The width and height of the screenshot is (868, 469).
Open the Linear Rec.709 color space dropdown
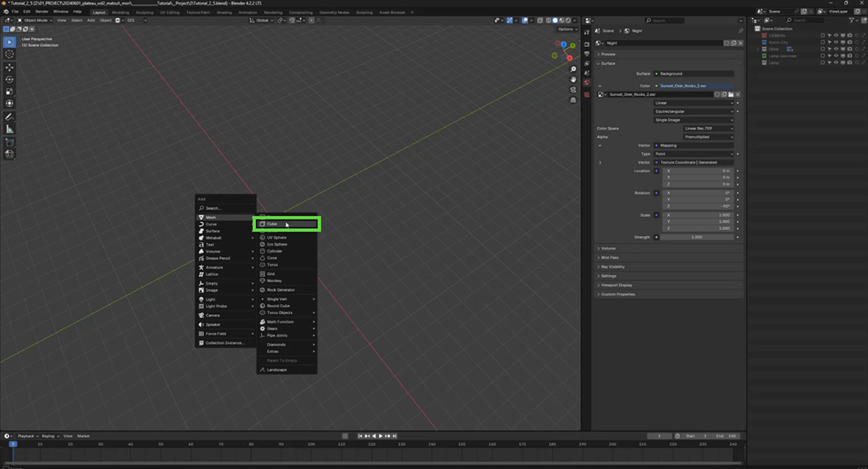pyautogui.click(x=708, y=128)
